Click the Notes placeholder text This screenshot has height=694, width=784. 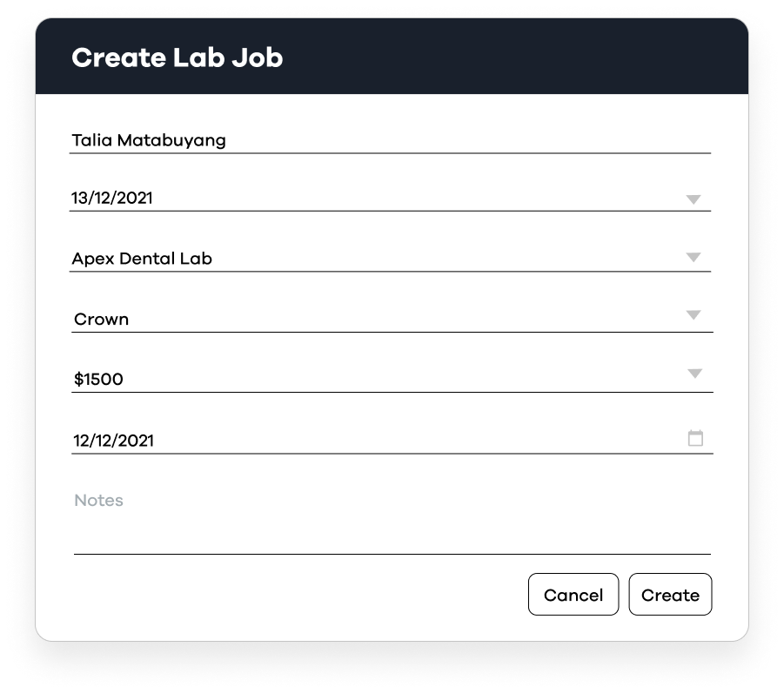[98, 501]
